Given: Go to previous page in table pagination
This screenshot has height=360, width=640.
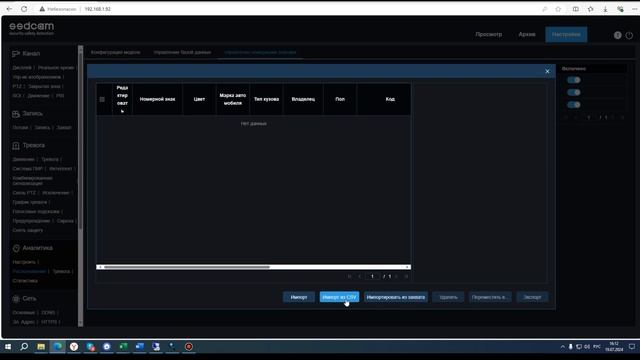Looking at the screenshot, I should (360, 276).
